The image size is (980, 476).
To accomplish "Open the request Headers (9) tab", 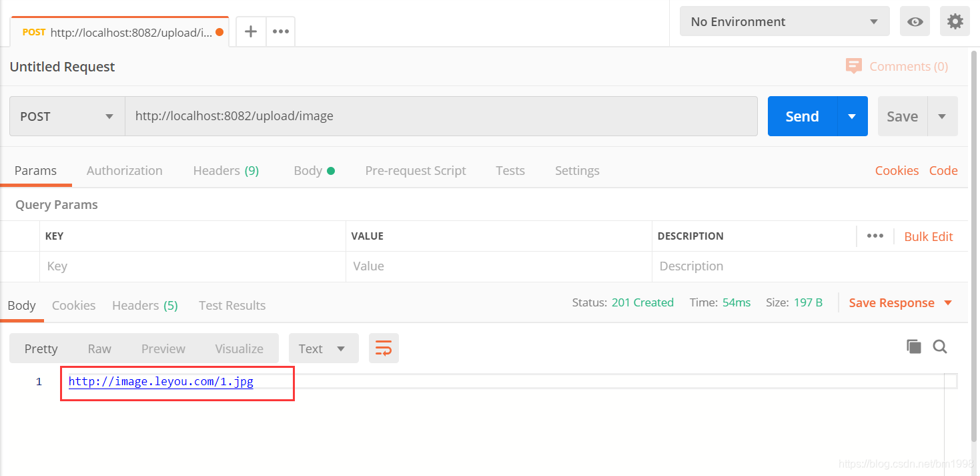I will pyautogui.click(x=226, y=170).
